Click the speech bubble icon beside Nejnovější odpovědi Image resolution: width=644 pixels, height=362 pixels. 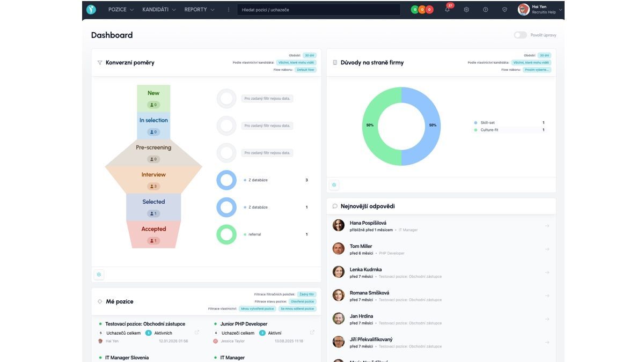pos(335,206)
